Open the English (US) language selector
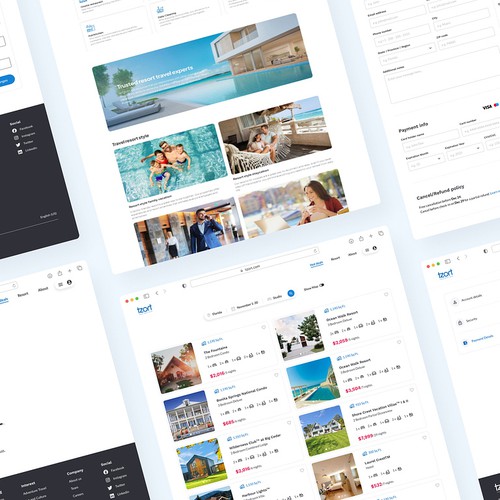This screenshot has width=500, height=500. coord(48,216)
